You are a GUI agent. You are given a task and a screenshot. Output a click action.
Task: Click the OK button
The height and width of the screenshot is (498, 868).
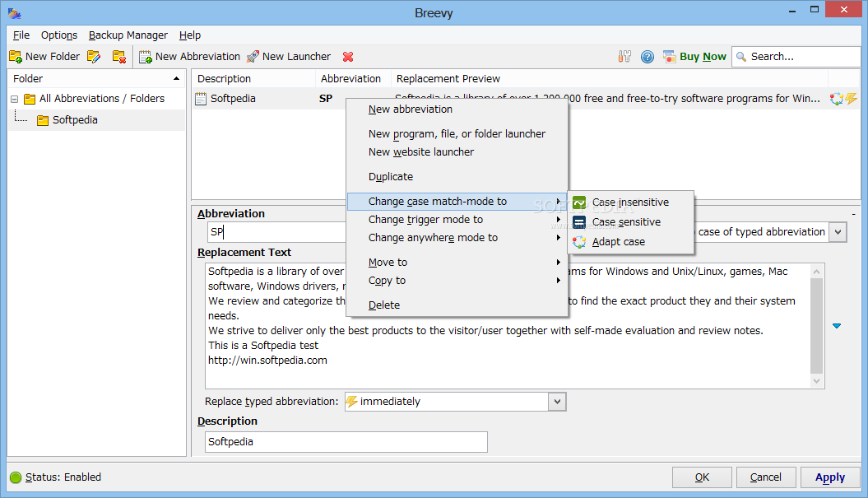pyautogui.click(x=702, y=477)
